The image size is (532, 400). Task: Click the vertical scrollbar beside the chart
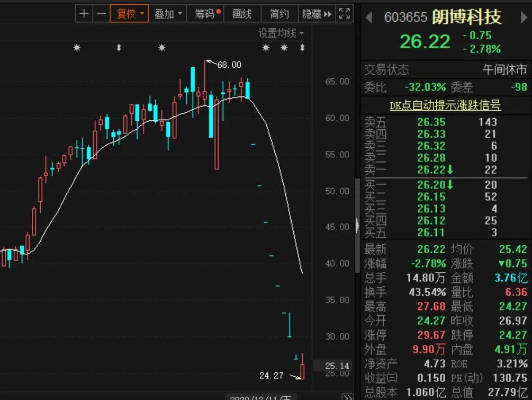click(357, 225)
